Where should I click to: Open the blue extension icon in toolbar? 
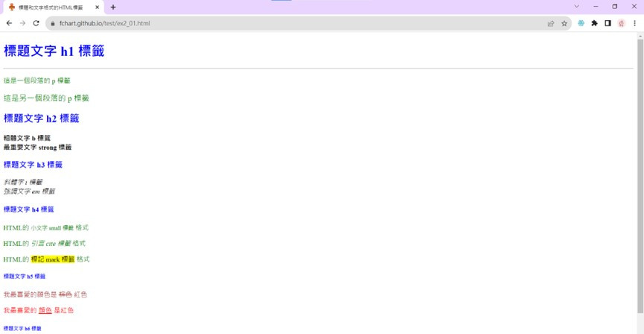coord(581,23)
